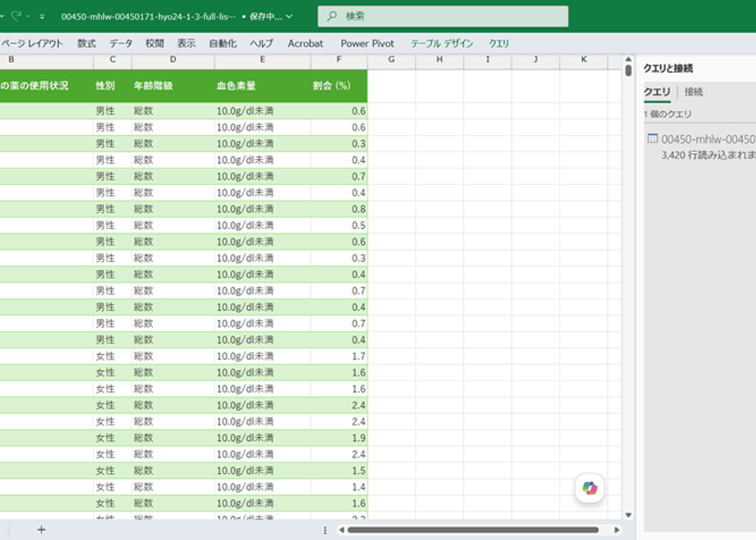Viewport: 756px width, 540px height.
Task: Click the の薬の使用状況 header cell
Action: (x=47, y=86)
